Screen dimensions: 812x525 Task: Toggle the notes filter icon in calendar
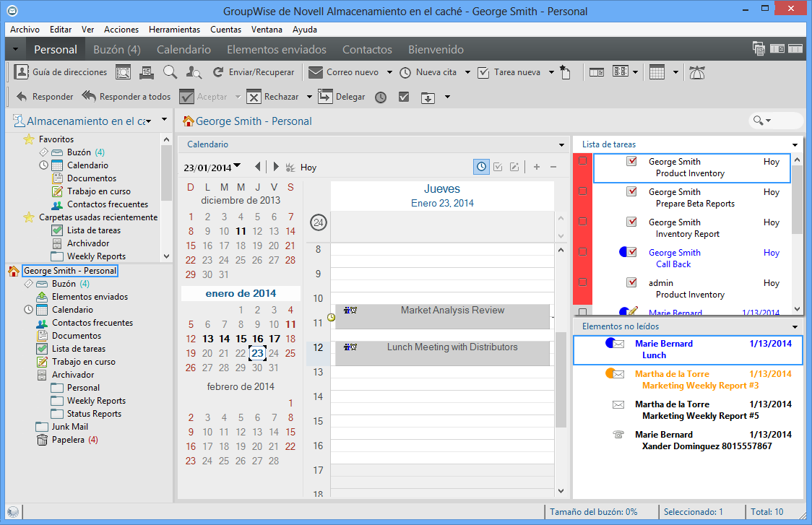514,167
